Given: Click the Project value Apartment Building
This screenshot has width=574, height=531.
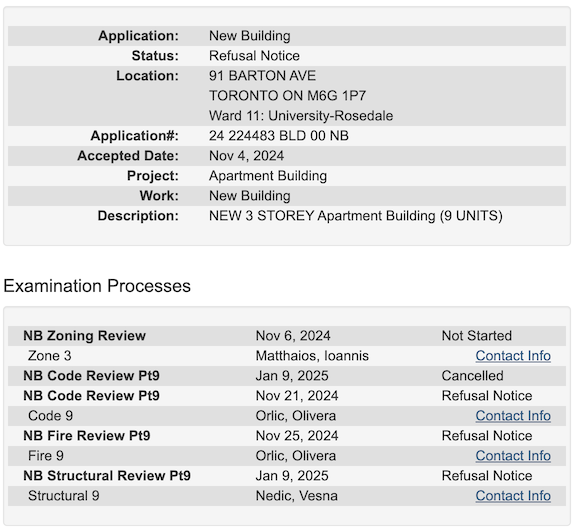Looking at the screenshot, I should 268,176.
